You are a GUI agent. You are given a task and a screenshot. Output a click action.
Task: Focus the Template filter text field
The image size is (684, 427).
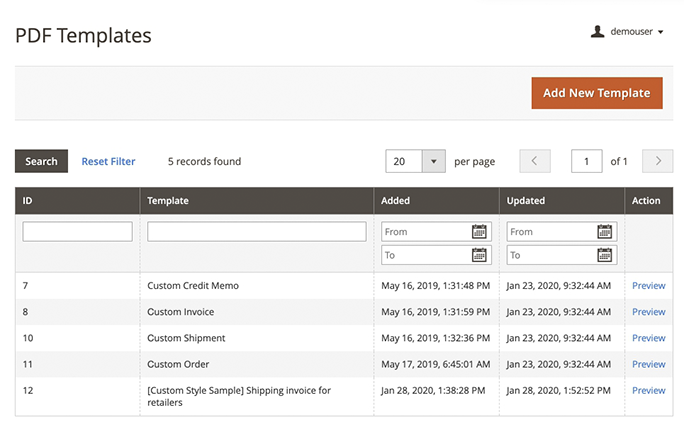click(257, 232)
